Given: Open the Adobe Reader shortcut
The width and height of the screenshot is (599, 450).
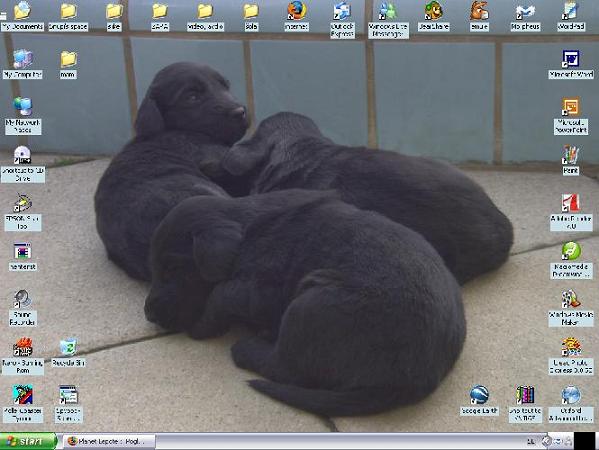Looking at the screenshot, I should pos(571,212).
